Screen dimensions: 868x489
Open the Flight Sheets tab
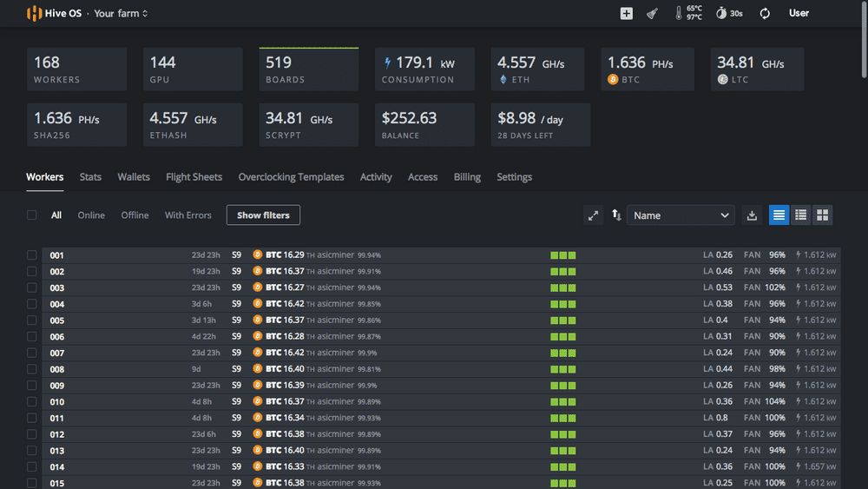194,177
